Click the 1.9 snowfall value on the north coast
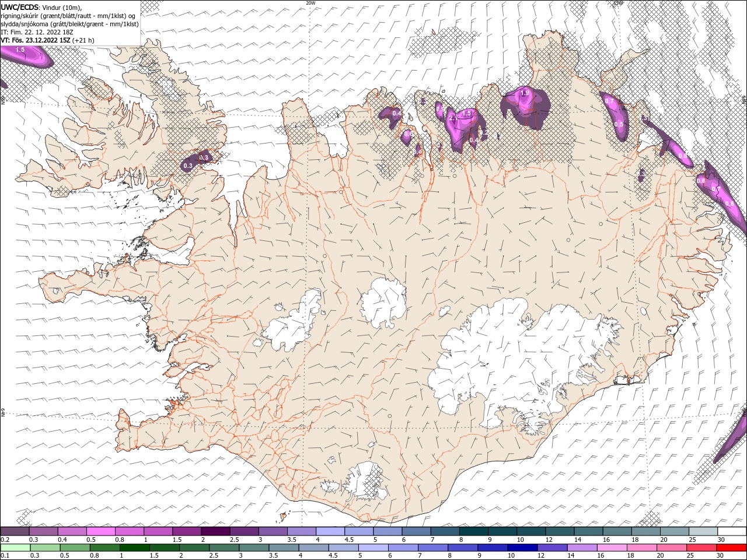 [x=525, y=93]
